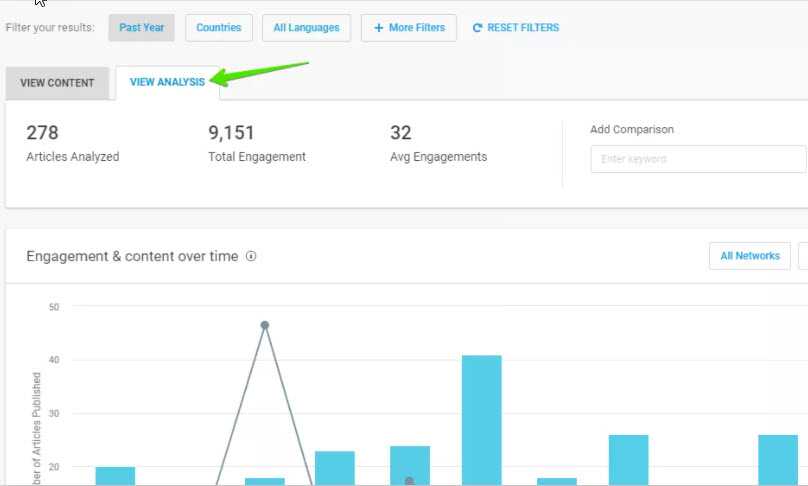808x486 pixels.
Task: Click the plus icon for More Filters
Action: pos(378,28)
